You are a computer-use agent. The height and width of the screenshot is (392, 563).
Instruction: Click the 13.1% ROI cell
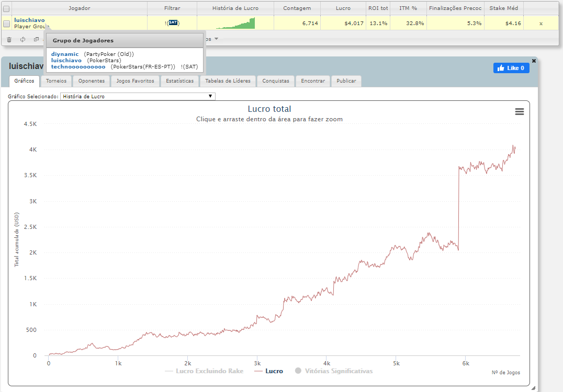pyautogui.click(x=378, y=24)
